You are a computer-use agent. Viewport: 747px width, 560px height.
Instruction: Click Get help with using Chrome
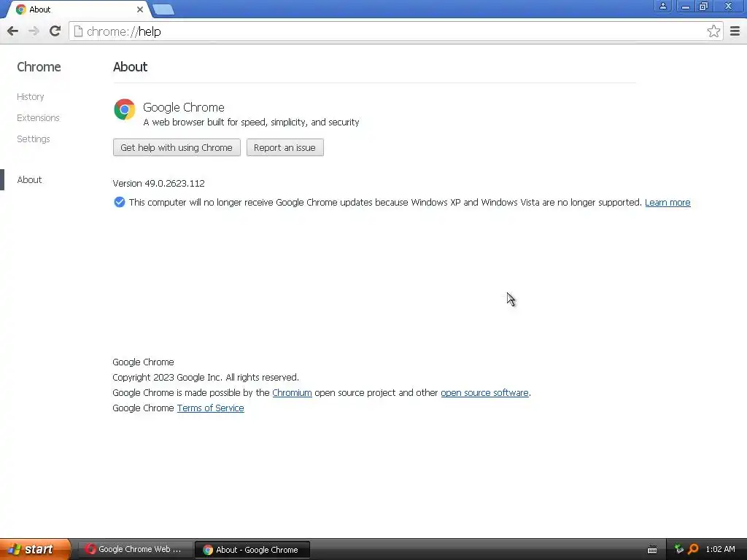pyautogui.click(x=177, y=147)
